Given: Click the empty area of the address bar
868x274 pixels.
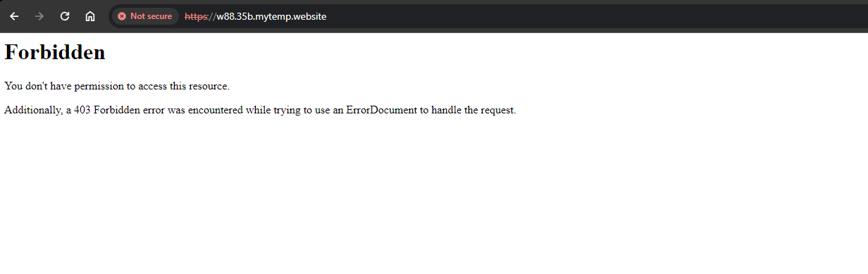Looking at the screenshot, I should coord(592,16).
